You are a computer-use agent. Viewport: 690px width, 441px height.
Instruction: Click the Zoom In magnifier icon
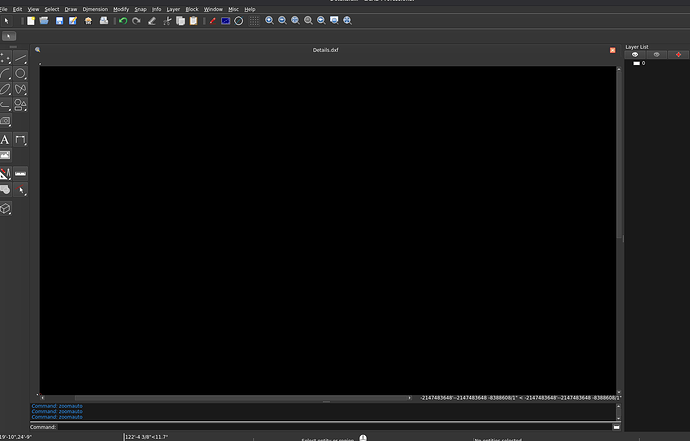pyautogui.click(x=269, y=20)
